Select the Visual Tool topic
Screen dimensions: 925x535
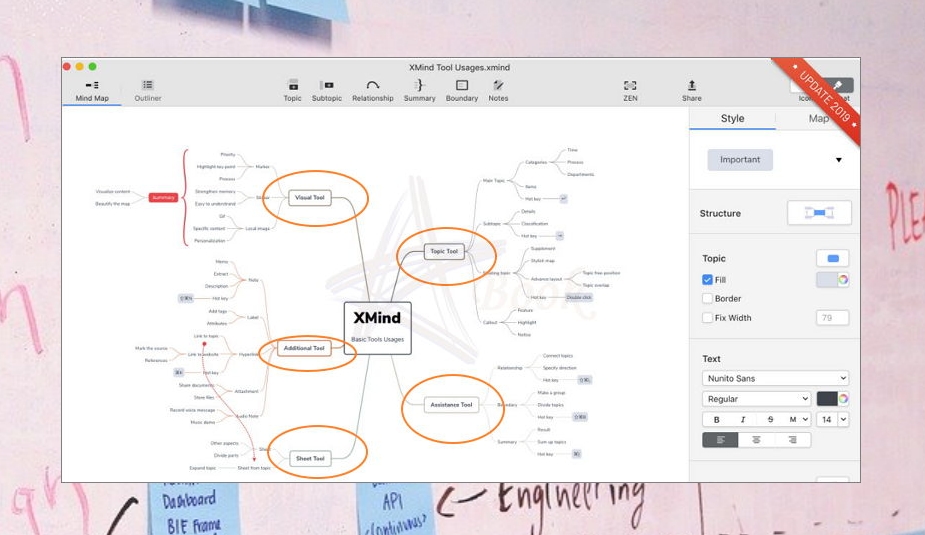click(310, 198)
